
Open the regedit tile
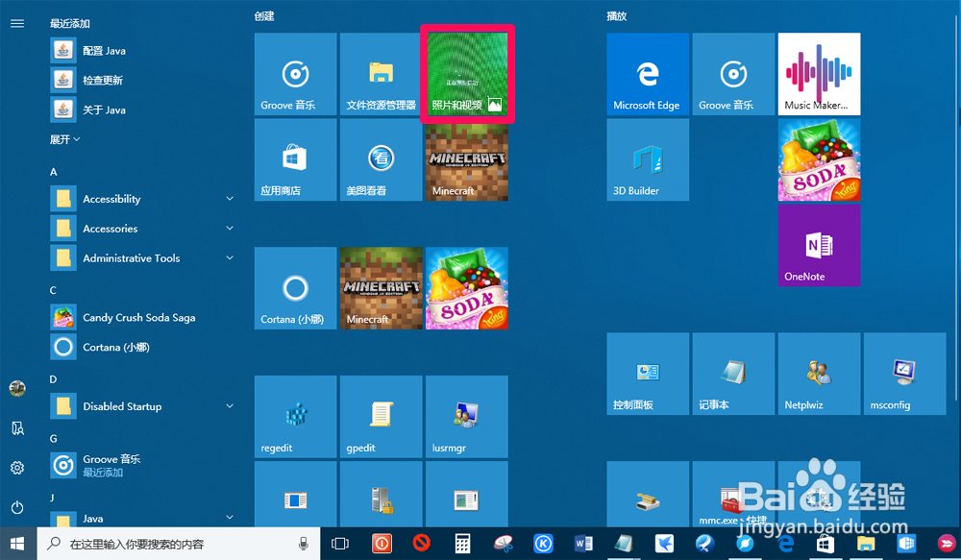pyautogui.click(x=295, y=417)
